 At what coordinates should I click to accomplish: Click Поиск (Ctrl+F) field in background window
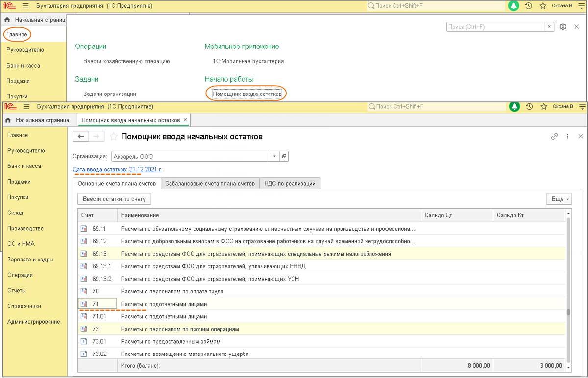point(496,27)
